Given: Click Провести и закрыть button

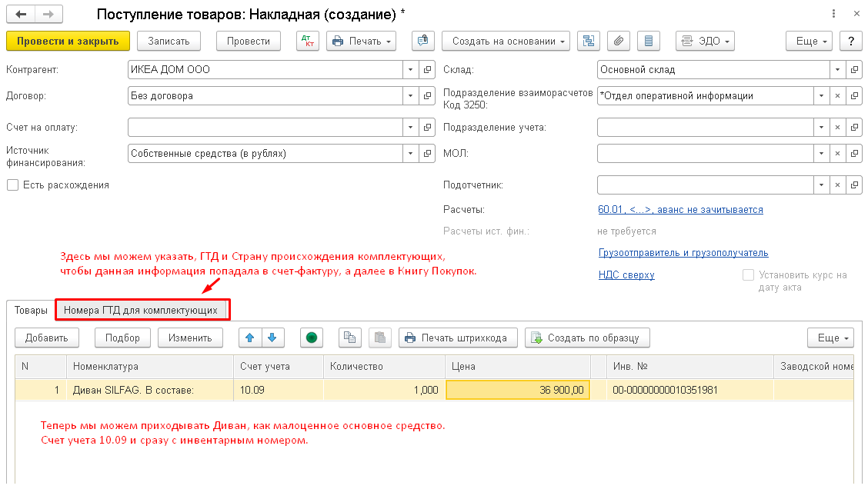Looking at the screenshot, I should (68, 41).
